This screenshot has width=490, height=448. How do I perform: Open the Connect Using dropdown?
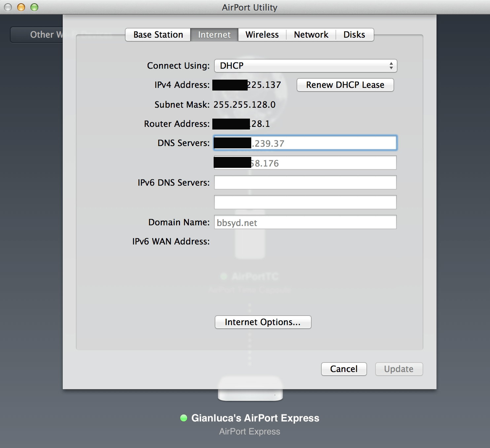tap(305, 66)
